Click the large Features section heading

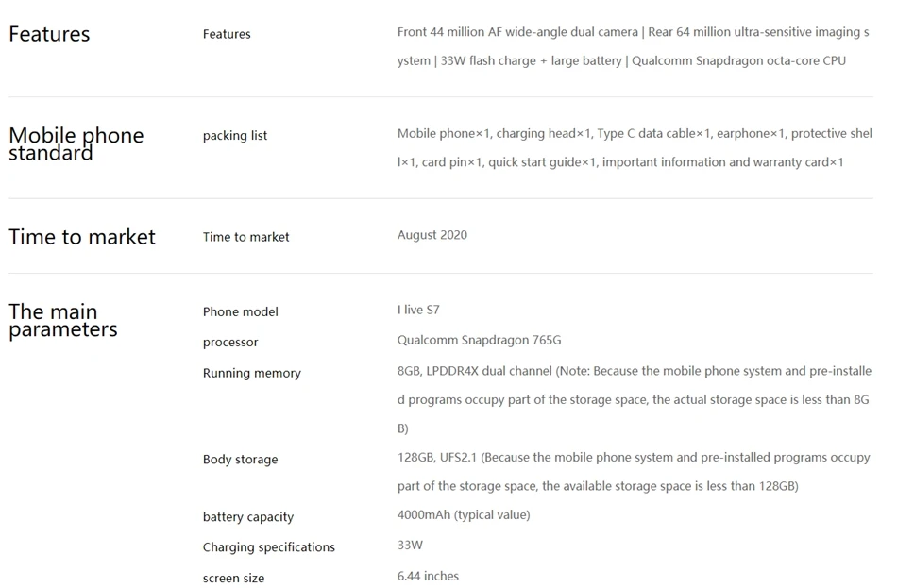49,35
